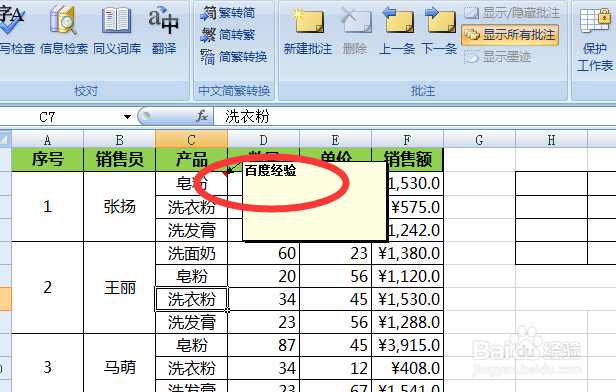Click the formula bar containing 洗衣粉
Screen dimensions: 616x392
pos(415,117)
